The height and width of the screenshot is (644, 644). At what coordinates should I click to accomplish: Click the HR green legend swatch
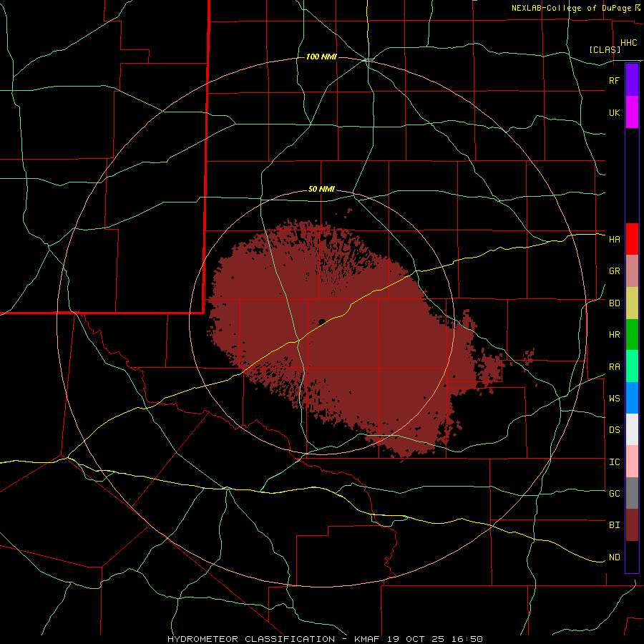click(632, 335)
